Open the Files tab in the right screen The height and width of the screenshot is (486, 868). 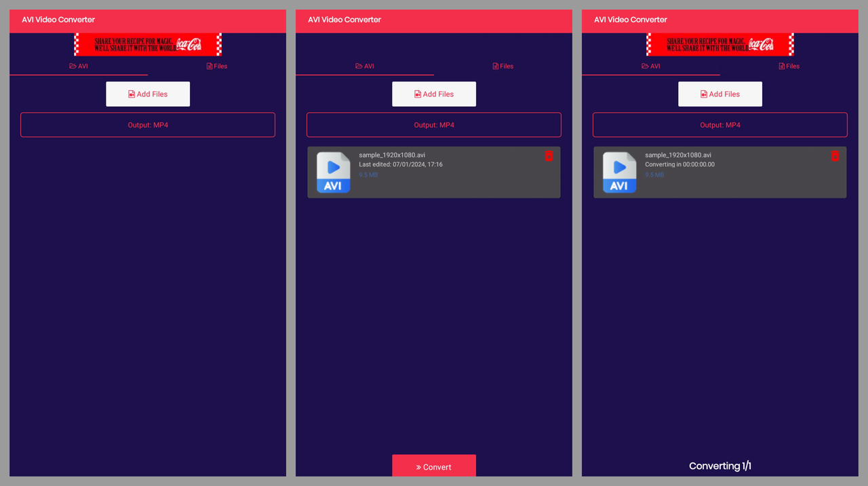(789, 66)
